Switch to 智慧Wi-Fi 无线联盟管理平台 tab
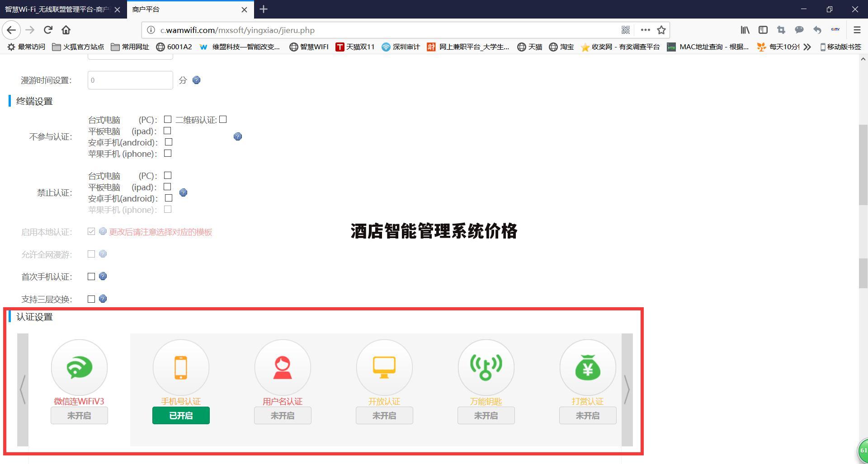The height and width of the screenshot is (464, 868). pos(57,9)
